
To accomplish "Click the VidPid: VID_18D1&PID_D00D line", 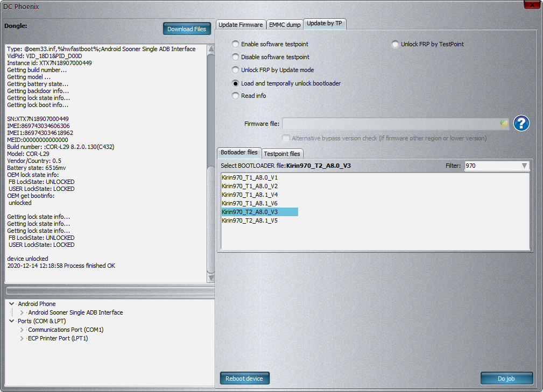I will click(x=45, y=56).
